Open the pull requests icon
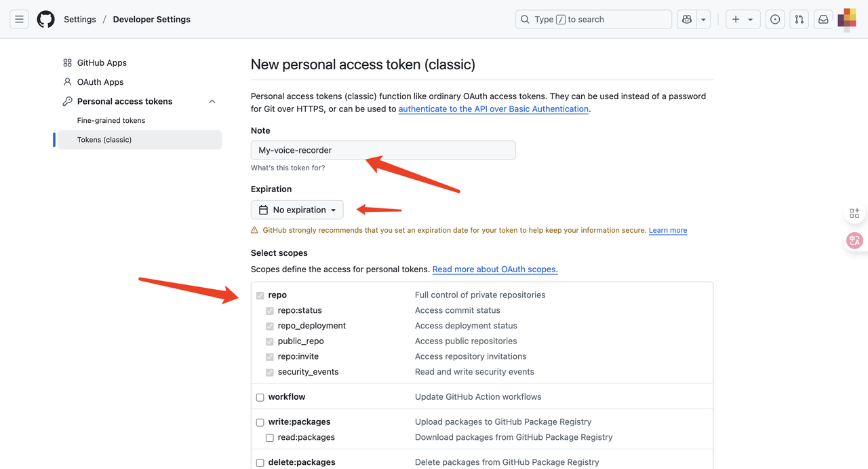This screenshot has width=868, height=469. [x=799, y=20]
